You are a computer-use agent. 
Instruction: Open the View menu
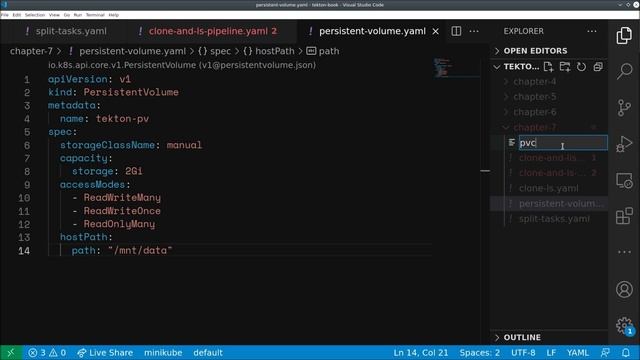tap(54, 15)
